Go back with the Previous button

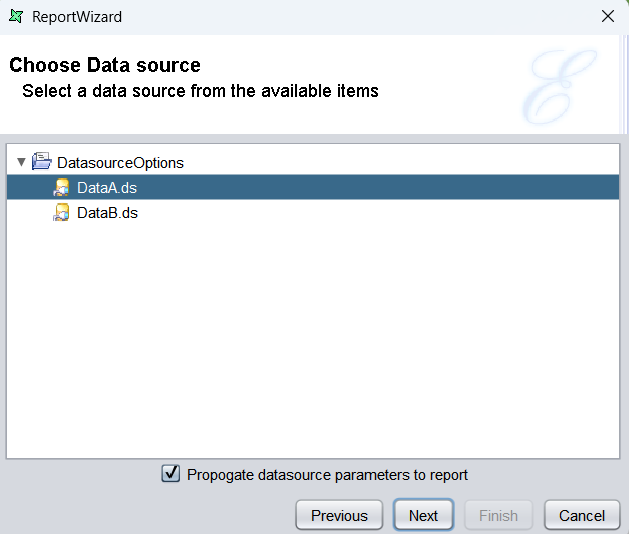point(339,515)
